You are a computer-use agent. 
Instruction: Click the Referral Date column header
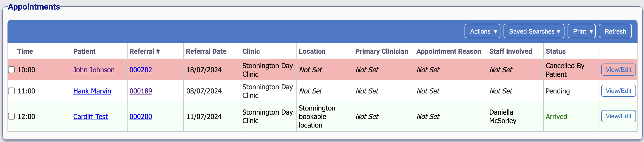pos(206,51)
